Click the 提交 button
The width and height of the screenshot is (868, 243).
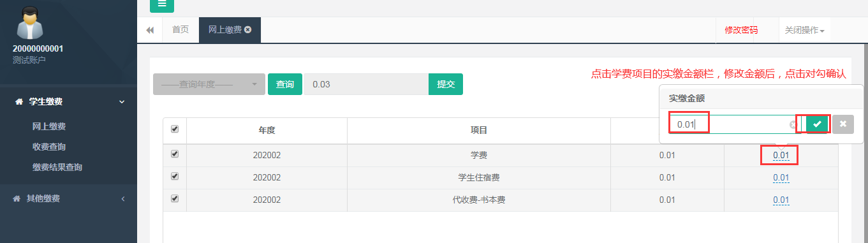[x=446, y=84]
